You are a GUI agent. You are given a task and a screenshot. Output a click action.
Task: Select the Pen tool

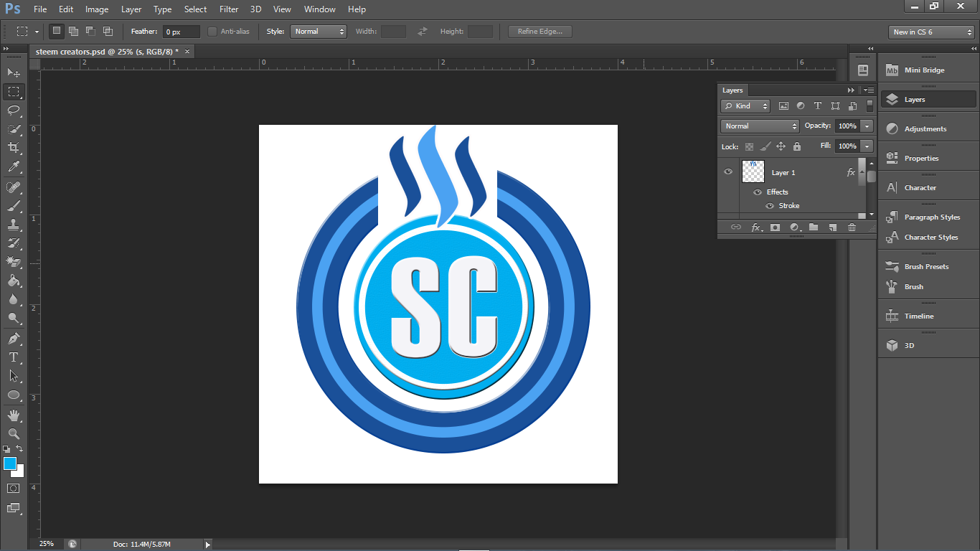14,339
